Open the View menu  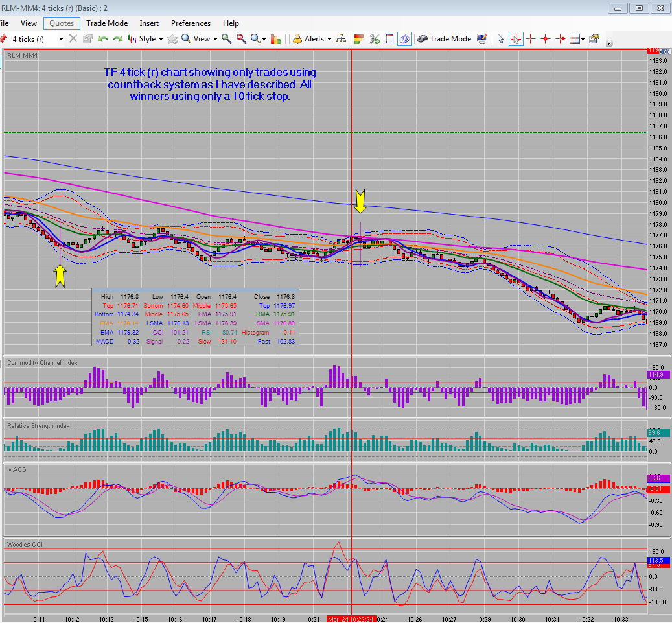[29, 23]
